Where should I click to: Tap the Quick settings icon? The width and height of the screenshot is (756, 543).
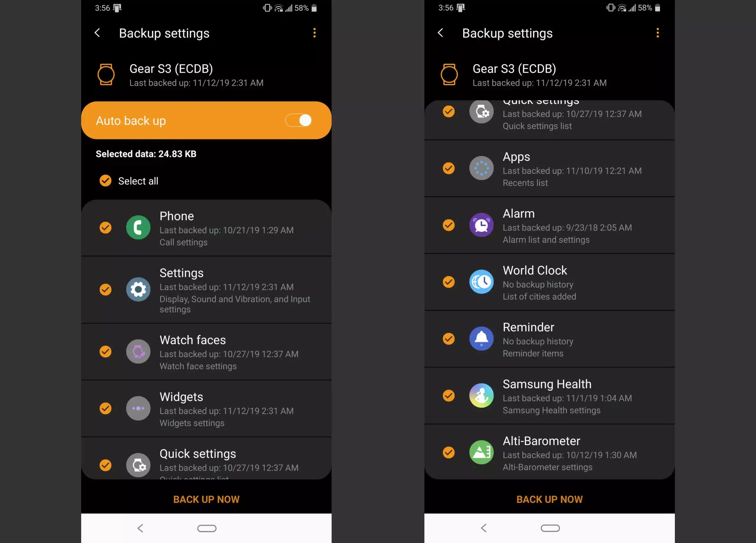tap(137, 464)
